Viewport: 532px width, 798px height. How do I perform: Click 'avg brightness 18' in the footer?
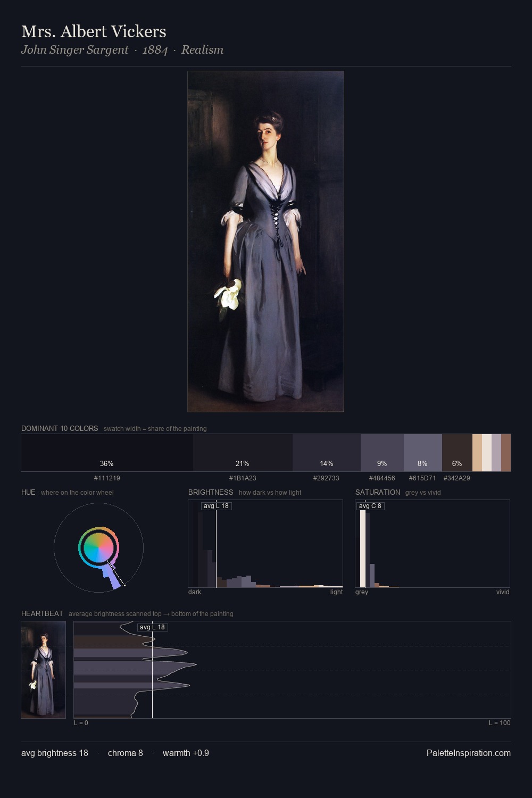[55, 753]
